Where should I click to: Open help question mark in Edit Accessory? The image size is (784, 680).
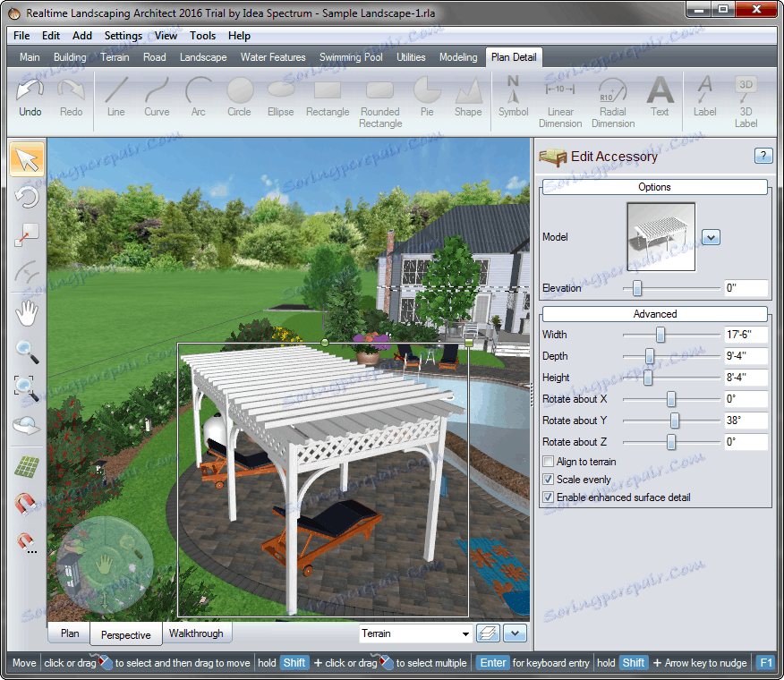pyautogui.click(x=763, y=156)
